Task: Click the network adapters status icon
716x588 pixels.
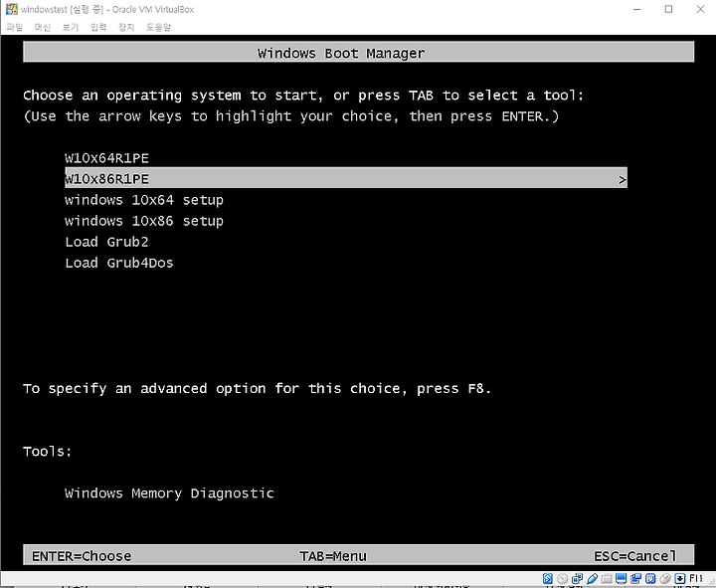Action: click(x=577, y=578)
